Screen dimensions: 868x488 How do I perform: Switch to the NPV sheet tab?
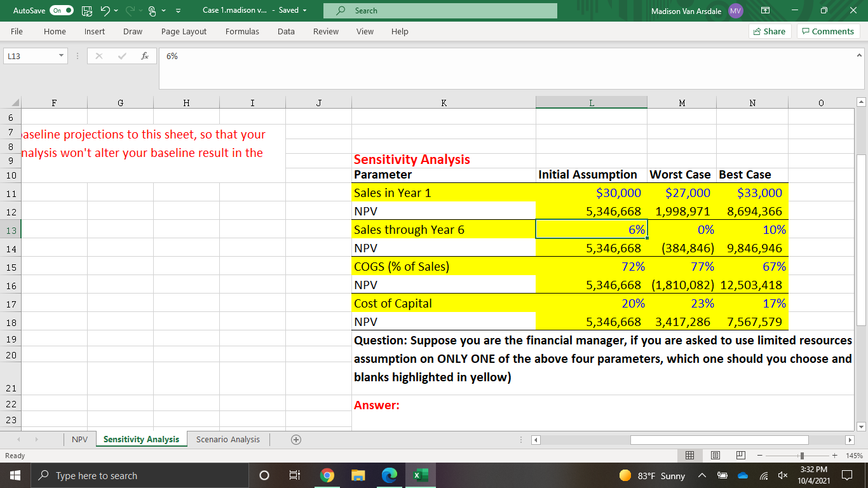pyautogui.click(x=79, y=439)
